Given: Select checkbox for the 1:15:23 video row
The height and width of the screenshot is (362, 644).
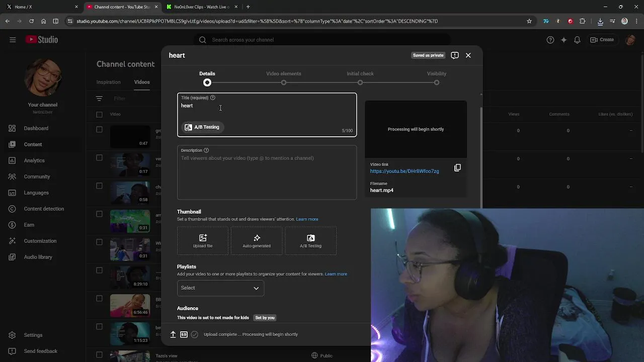Looking at the screenshot, I should (x=99, y=327).
